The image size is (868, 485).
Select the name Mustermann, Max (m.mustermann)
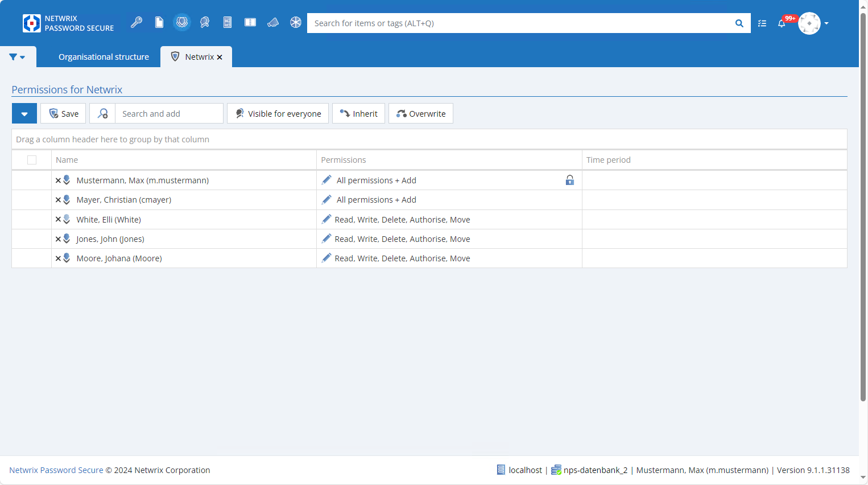(x=143, y=180)
